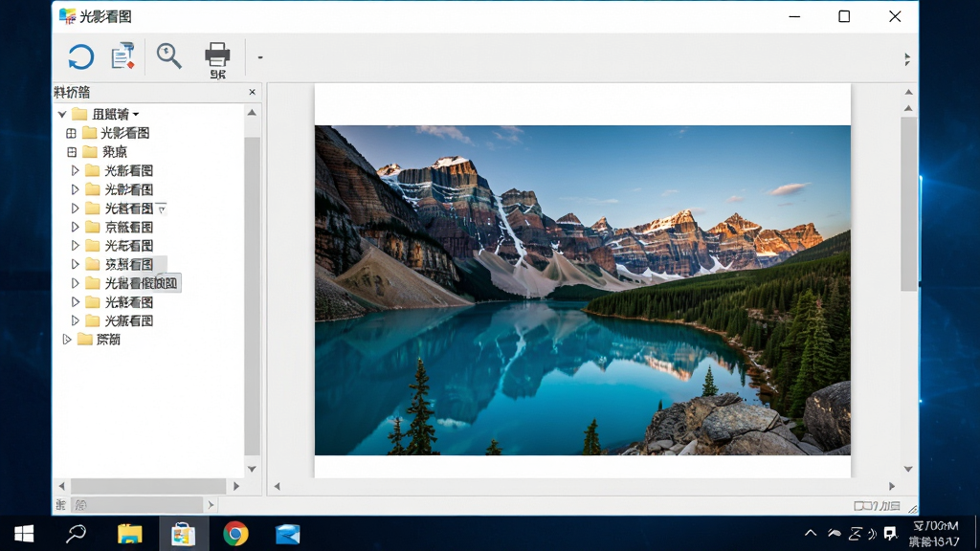This screenshot has width=980, height=551.
Task: Close the folder tree side panel
Action: [252, 92]
